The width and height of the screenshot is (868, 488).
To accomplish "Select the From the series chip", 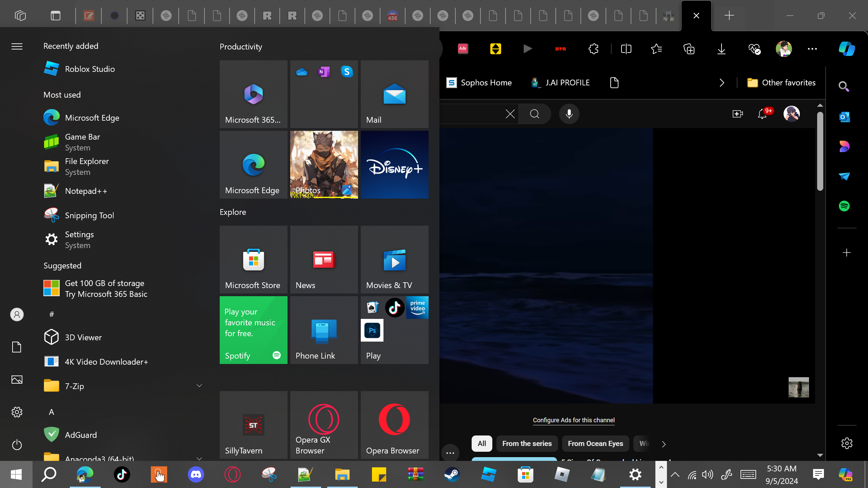I will tap(527, 444).
